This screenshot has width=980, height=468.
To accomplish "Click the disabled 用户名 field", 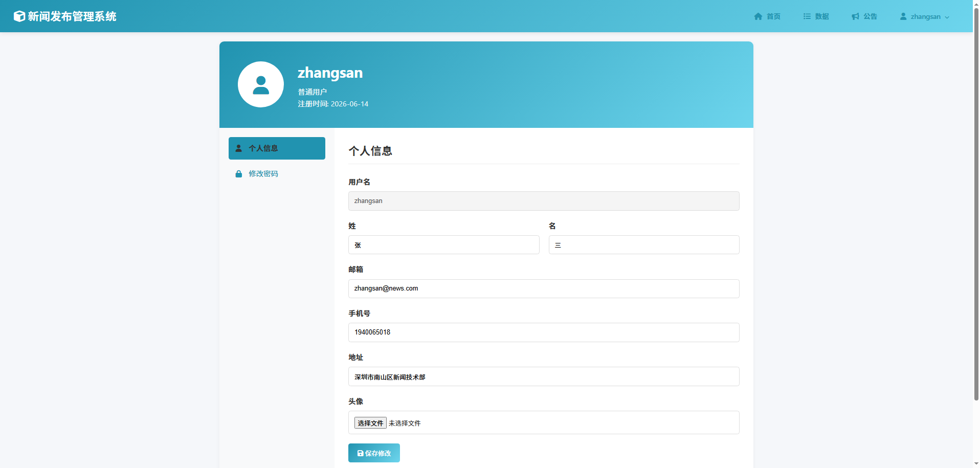I will (x=544, y=201).
